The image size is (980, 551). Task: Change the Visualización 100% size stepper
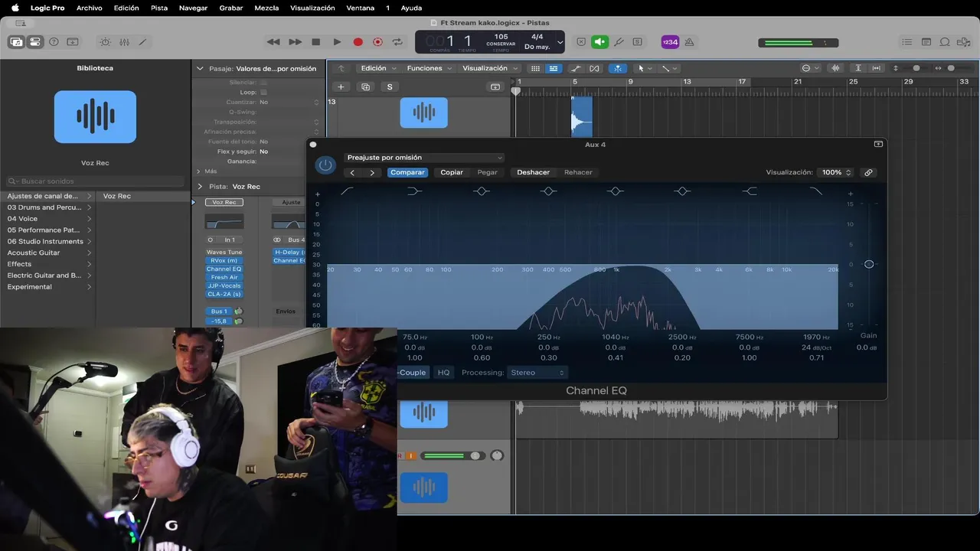tap(836, 173)
